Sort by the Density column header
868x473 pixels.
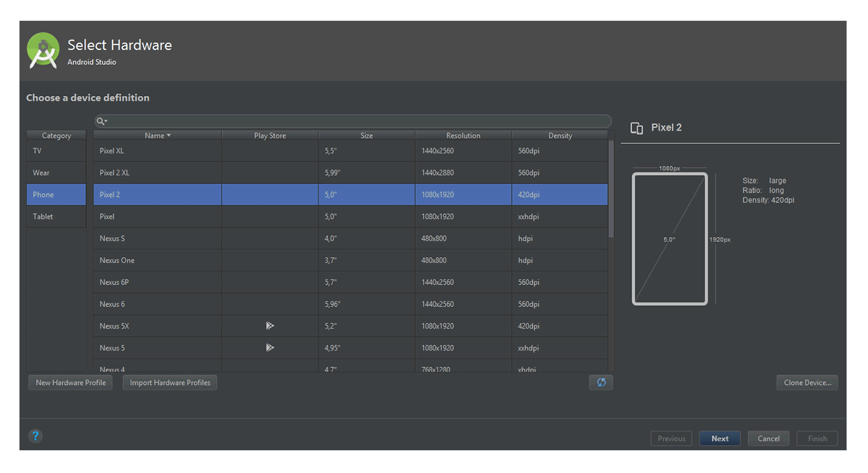click(560, 135)
